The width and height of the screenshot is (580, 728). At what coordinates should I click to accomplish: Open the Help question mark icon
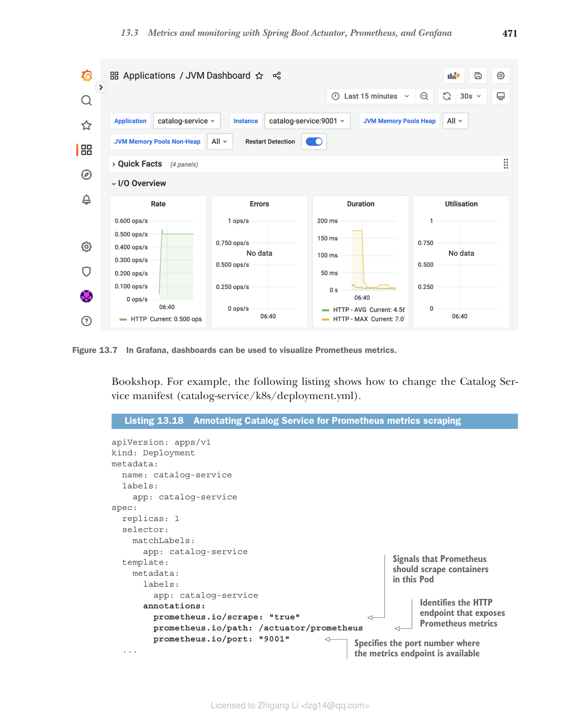(x=87, y=321)
